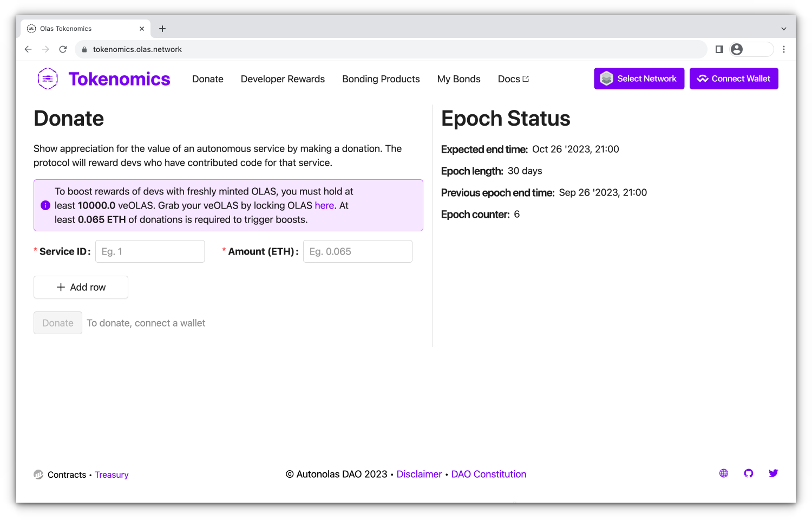Click the Add row button

(x=81, y=287)
